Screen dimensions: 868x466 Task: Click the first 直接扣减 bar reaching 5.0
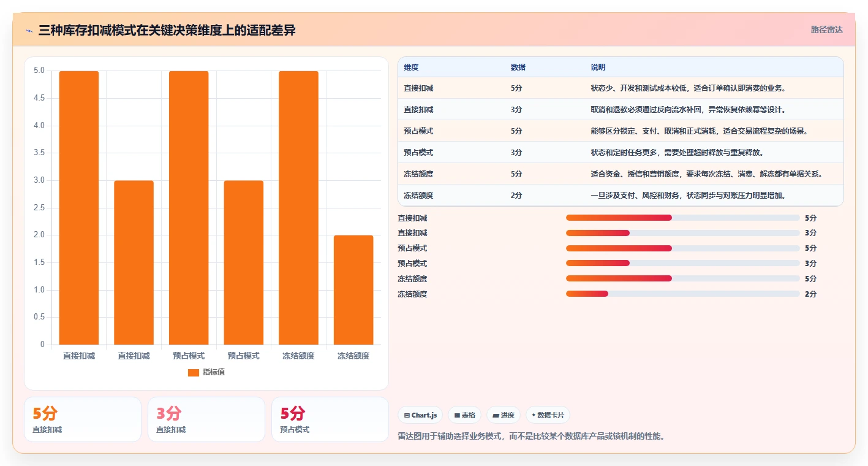[x=79, y=208]
